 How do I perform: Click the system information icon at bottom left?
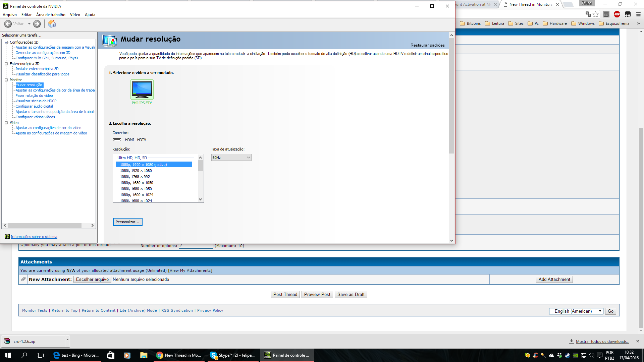pos(7,237)
